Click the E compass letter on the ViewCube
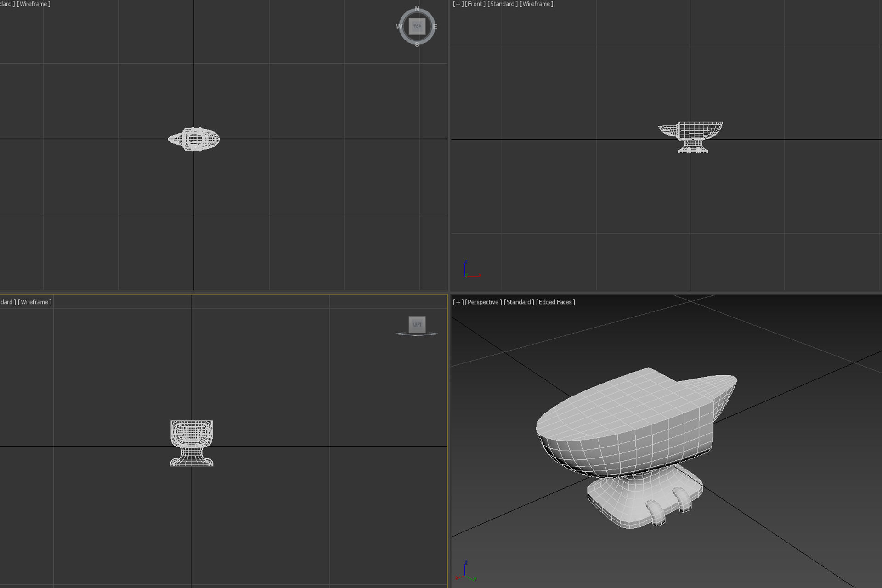Viewport: 882px width, 588px height. 435,27
